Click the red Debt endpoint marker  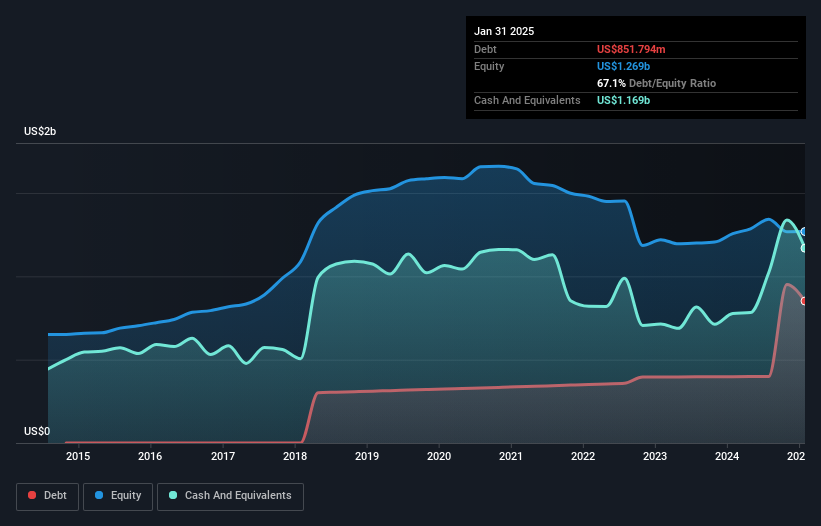point(804,301)
